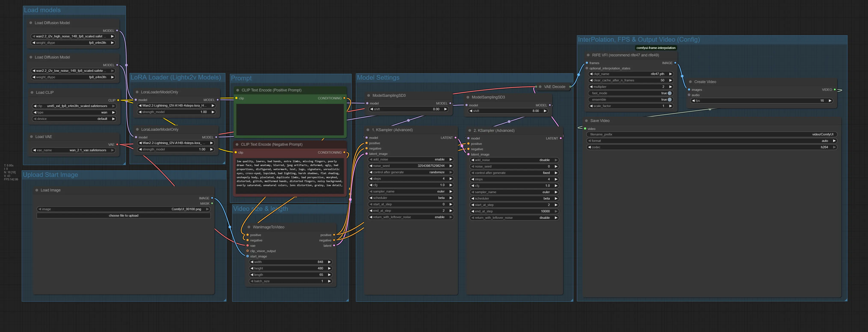Click the VAE Decode node title dot
This screenshot has width=868, height=332.
coord(540,87)
